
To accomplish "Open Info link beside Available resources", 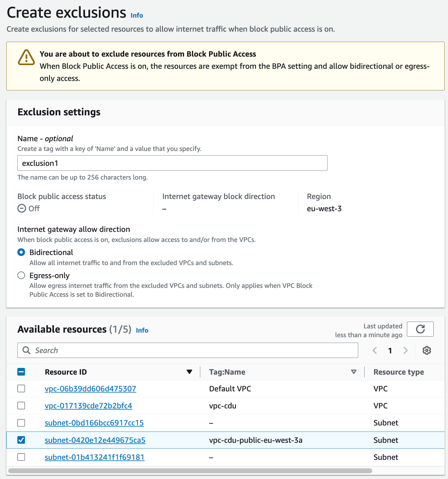I will click(x=142, y=330).
